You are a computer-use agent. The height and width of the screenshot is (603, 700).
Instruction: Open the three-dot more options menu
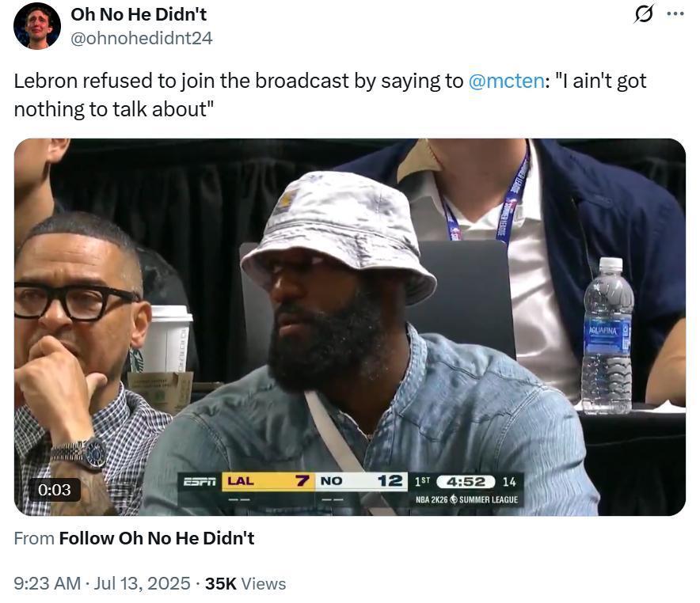coord(675,13)
